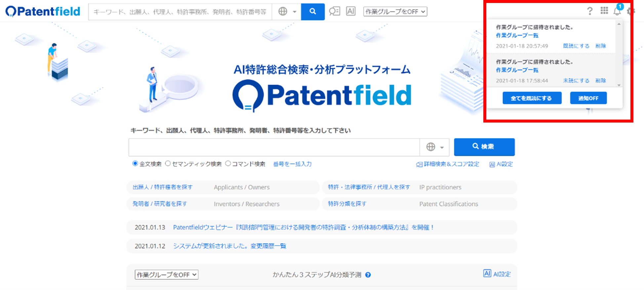Focus the main keyword search input box
The height and width of the screenshot is (290, 644).
[x=274, y=147]
